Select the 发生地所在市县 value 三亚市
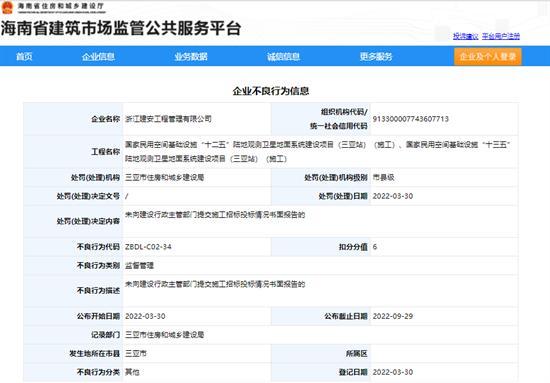Image resolution: width=550 pixels, height=383 pixels. click(x=136, y=354)
